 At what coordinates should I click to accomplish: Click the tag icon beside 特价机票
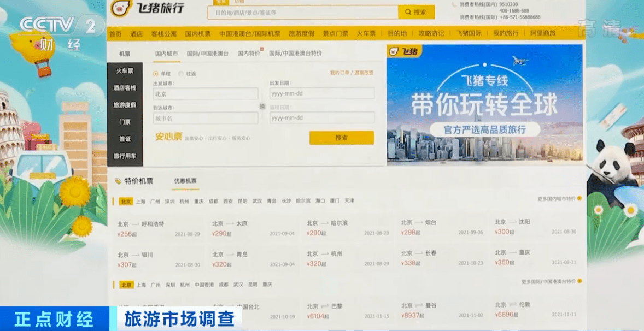pos(118,181)
